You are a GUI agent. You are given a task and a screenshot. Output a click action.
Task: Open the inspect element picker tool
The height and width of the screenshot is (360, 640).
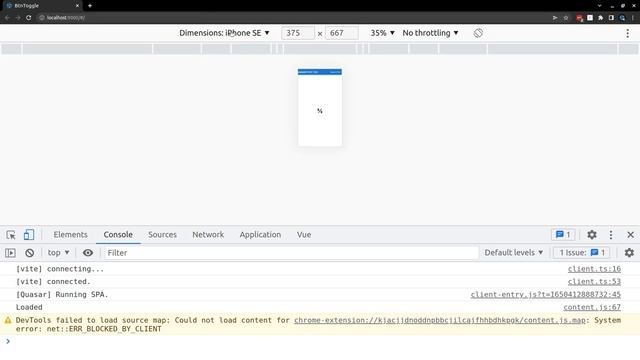pyautogui.click(x=11, y=235)
